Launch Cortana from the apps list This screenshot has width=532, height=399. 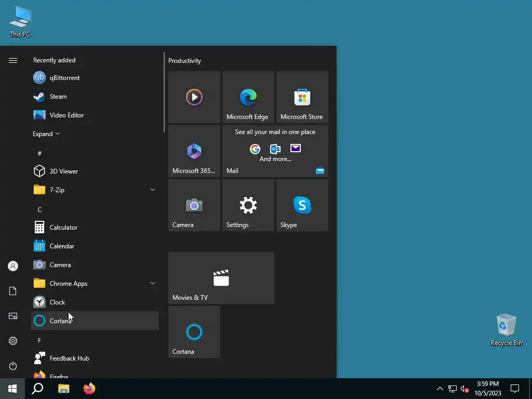click(95, 321)
